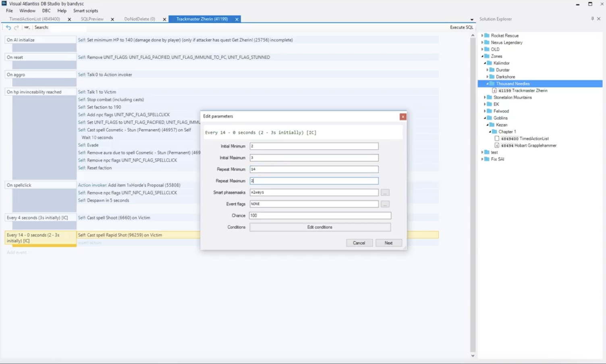Expand the Durotar folder
Image resolution: width=606 pixels, height=364 pixels.
click(x=487, y=70)
